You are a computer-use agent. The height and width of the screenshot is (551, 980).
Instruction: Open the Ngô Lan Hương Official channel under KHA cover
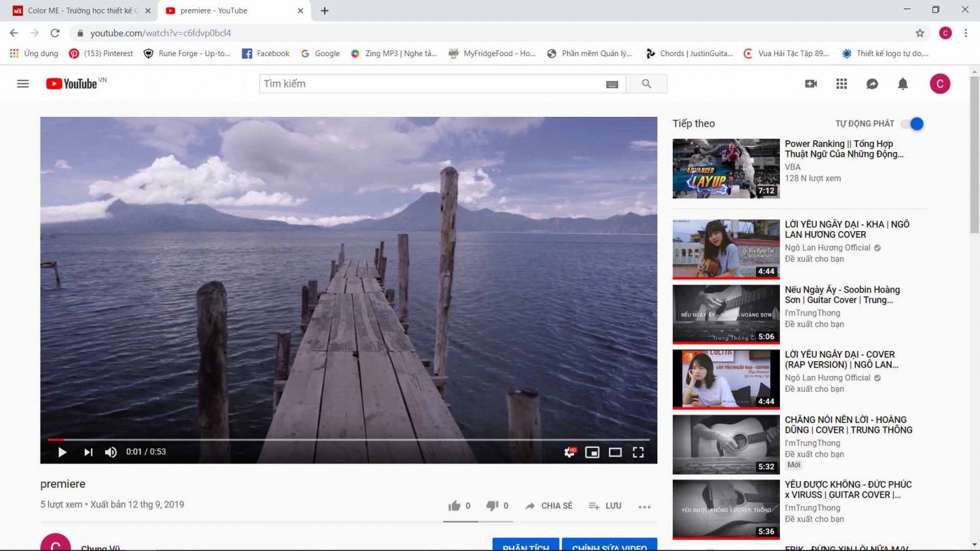coord(828,247)
